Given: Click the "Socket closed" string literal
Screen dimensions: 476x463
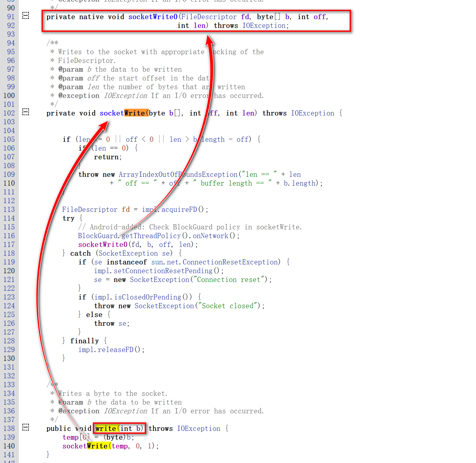Looking at the screenshot, I should [227, 306].
